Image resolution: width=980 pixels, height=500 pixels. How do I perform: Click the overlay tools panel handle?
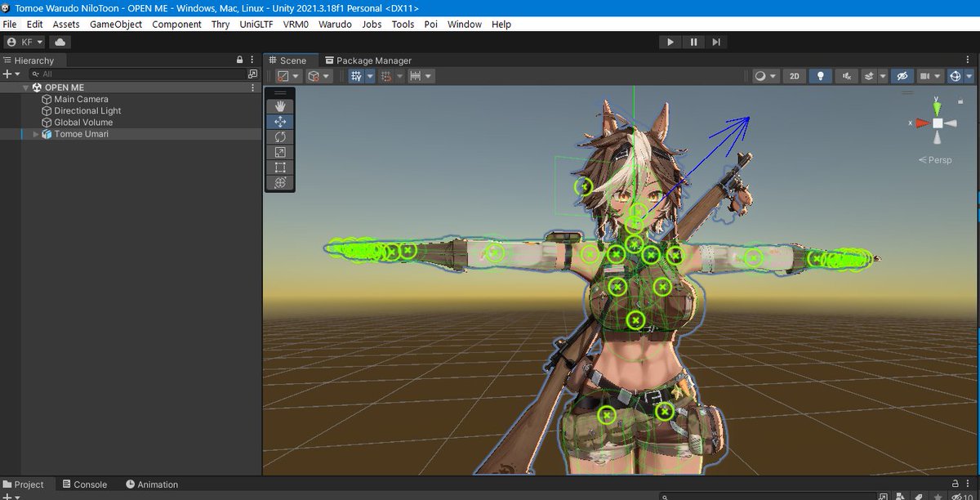pyautogui.click(x=280, y=93)
